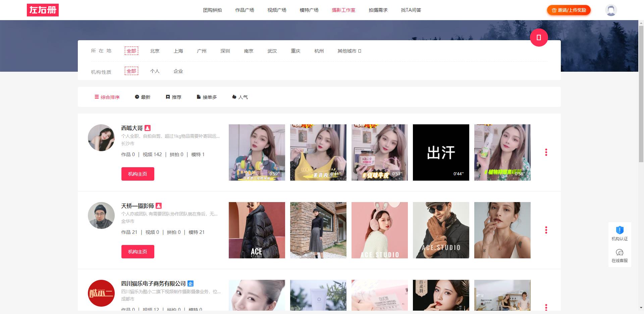The width and height of the screenshot is (644, 314).
Task: Open 天桥—摄影师 avatar photo
Action: coord(101,215)
